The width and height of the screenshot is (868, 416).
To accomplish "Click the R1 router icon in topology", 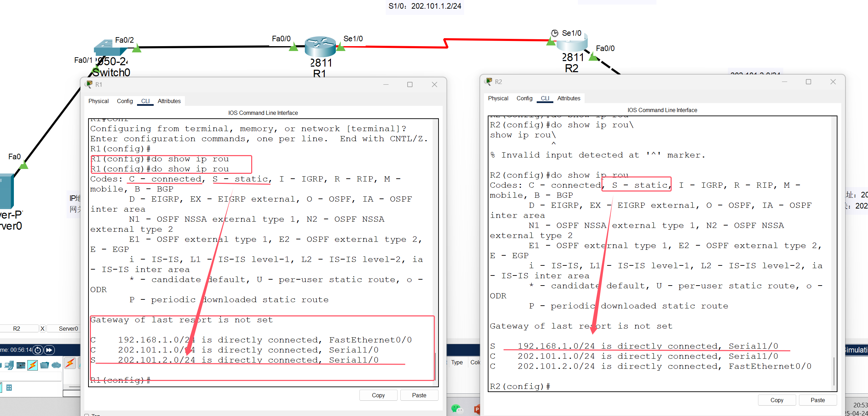I will pos(320,47).
